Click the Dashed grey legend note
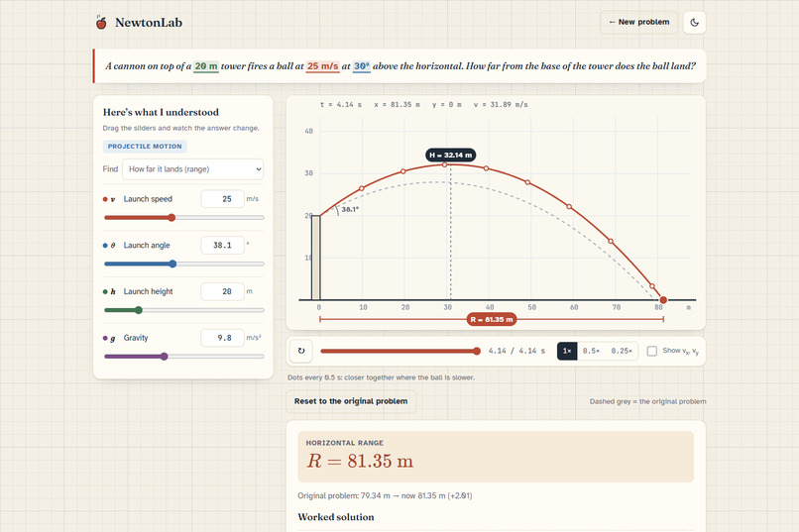 click(x=647, y=401)
